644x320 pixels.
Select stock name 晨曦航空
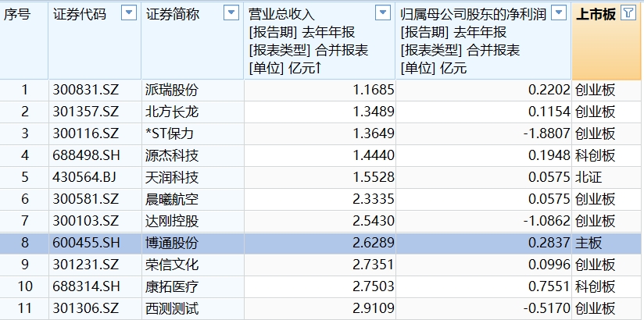(x=172, y=199)
